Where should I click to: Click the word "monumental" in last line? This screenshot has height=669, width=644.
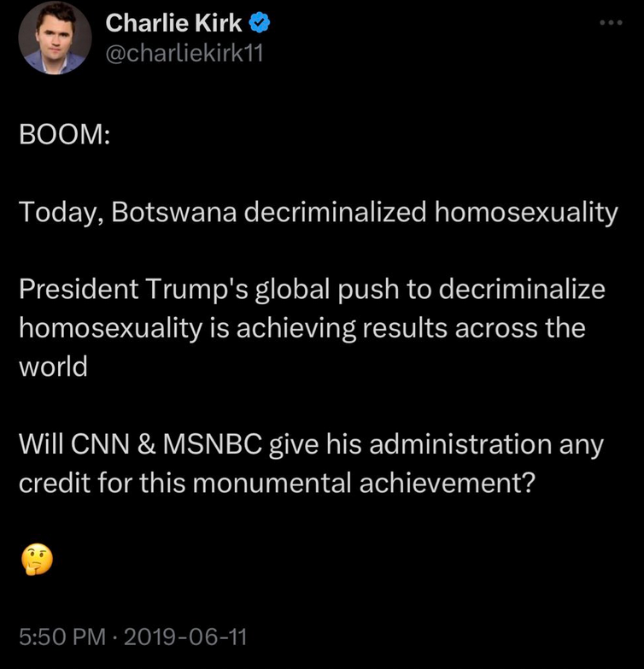tap(272, 483)
